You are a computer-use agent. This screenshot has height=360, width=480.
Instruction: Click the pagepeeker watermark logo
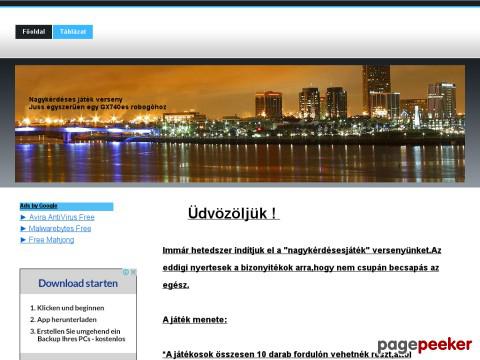coord(425,345)
